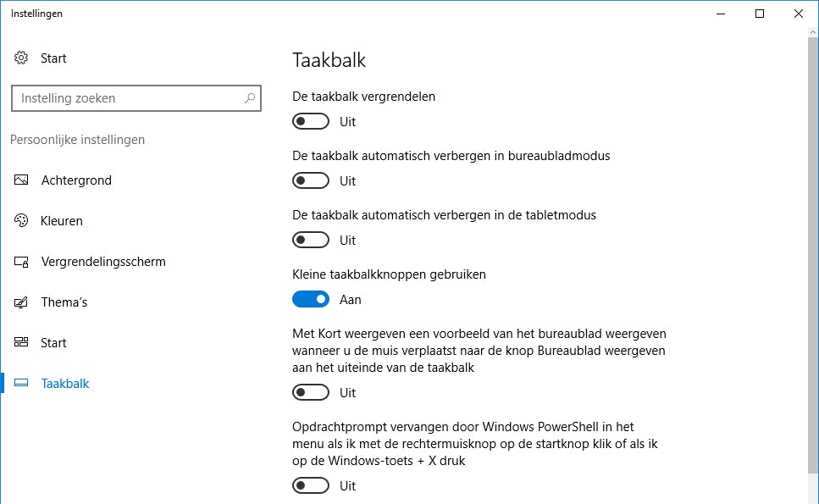Click the Thema's brush icon

coord(22,302)
